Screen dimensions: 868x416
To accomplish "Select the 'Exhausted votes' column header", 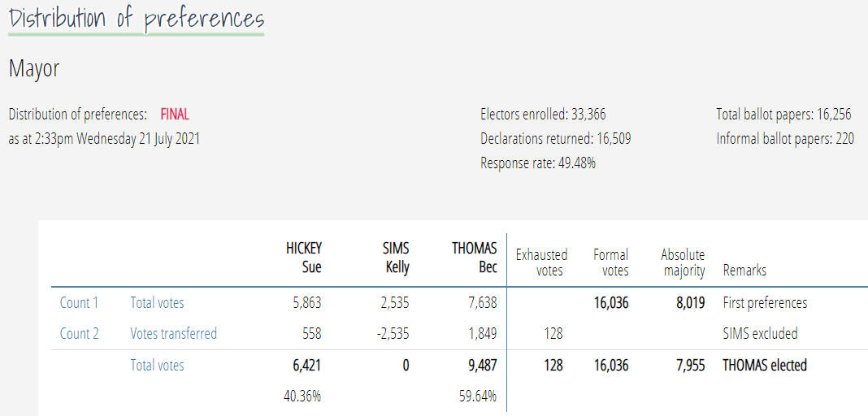I will pos(541,262).
